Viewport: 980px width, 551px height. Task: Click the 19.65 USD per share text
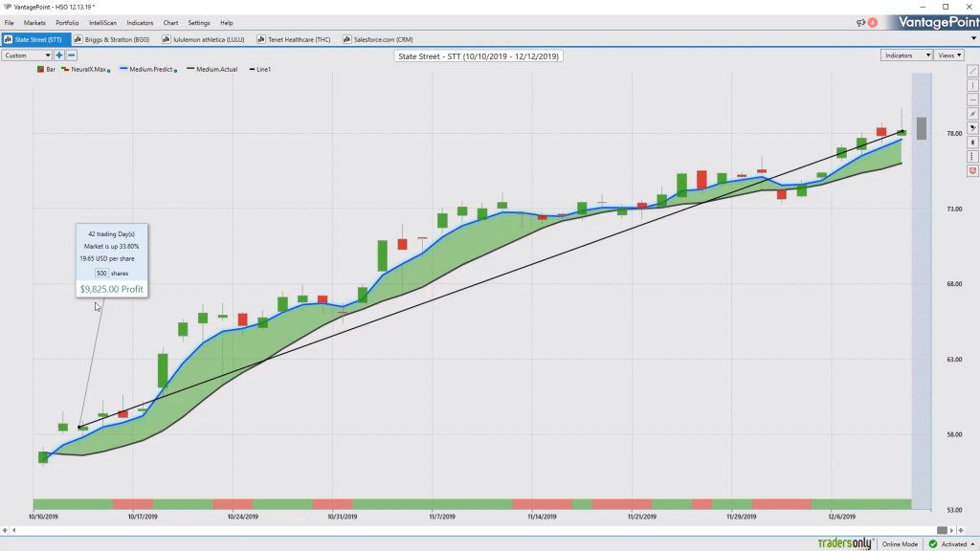[x=107, y=258]
